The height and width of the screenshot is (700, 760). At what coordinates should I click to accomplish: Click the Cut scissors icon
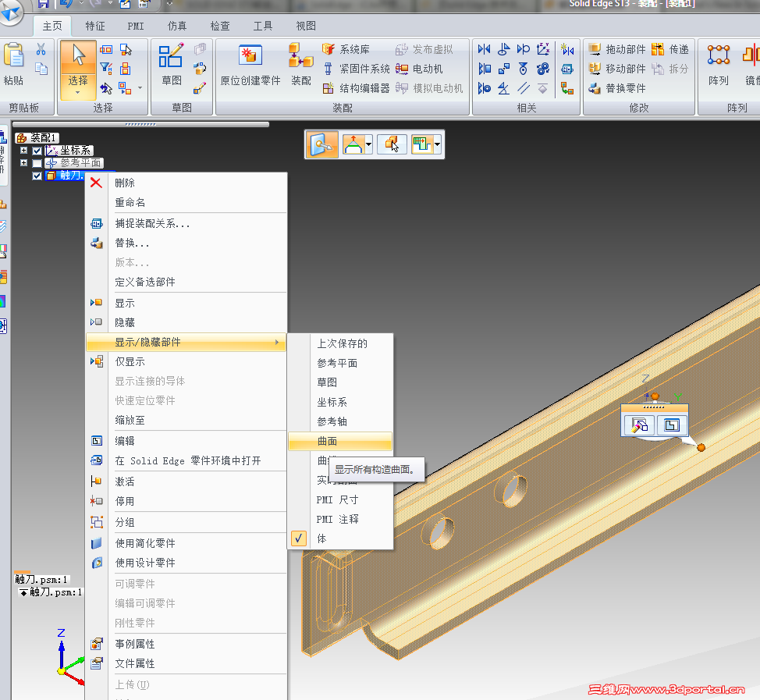click(x=41, y=49)
